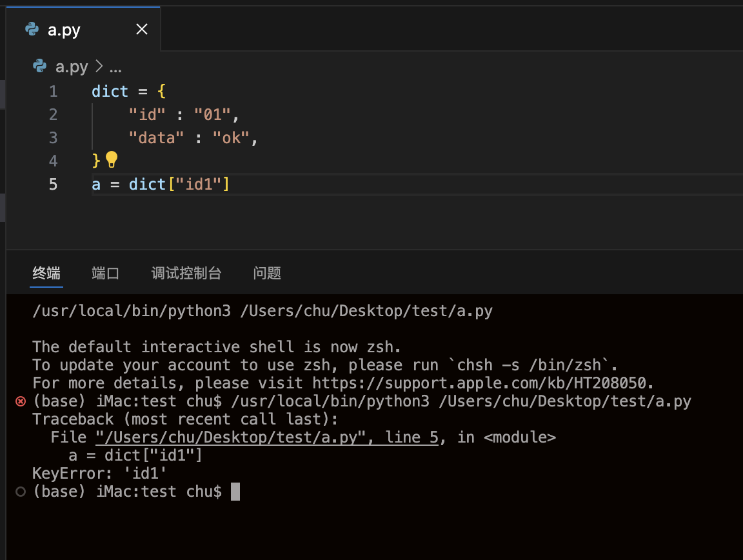Expand the breadcrumb ellipsis symbol list

pos(115,66)
